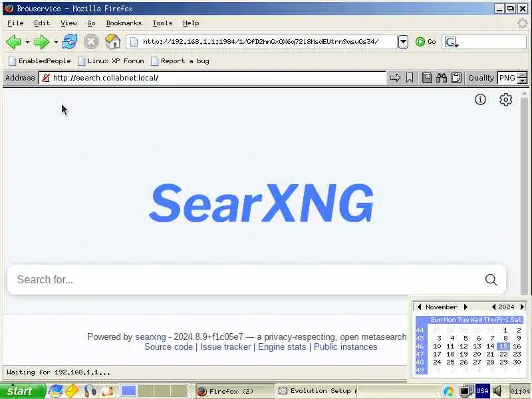532x399 pixels.
Task: Open the Browservice bookmarks book icon
Action: point(427,78)
